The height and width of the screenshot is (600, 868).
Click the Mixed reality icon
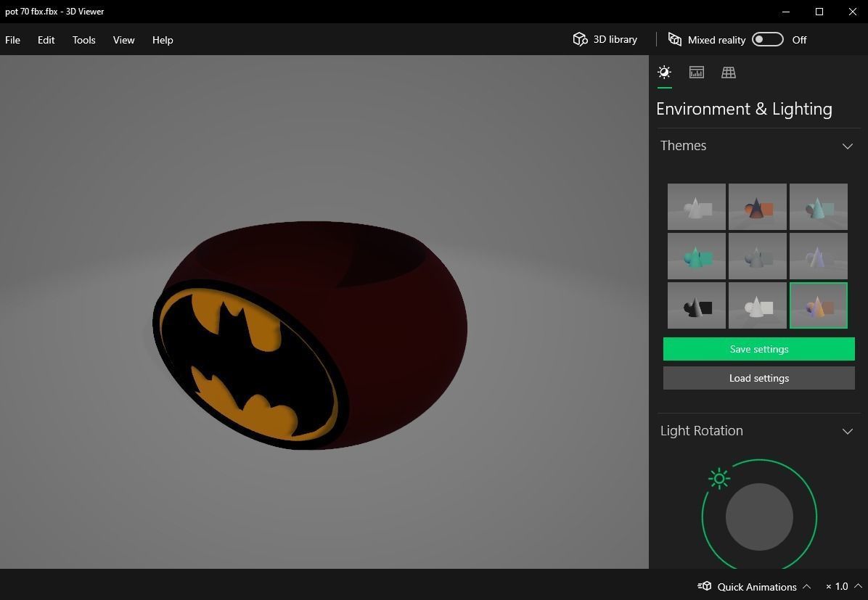coord(675,39)
